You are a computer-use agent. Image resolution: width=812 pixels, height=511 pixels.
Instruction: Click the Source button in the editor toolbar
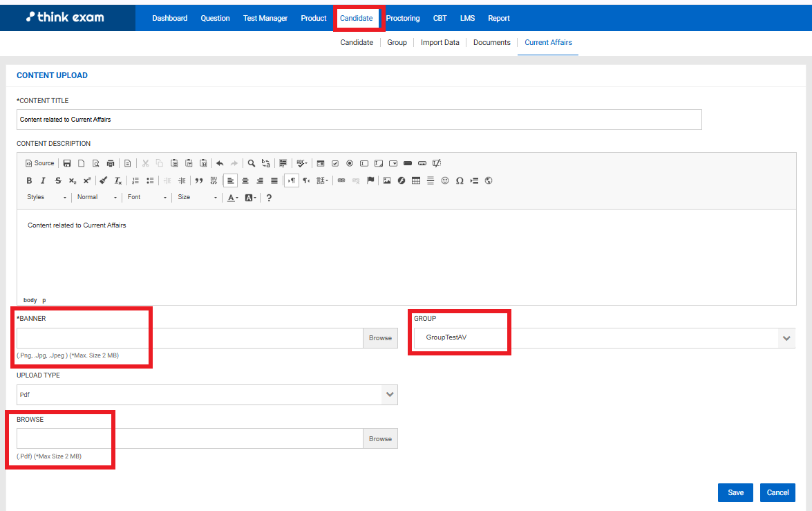click(39, 163)
